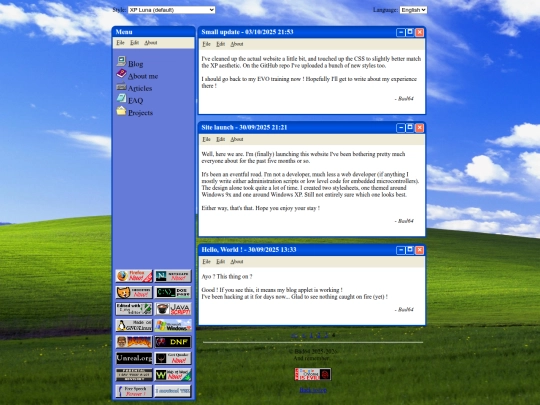This screenshot has width=540, height=405.
Task: Go to pagination page 1
Action: tap(311, 335)
